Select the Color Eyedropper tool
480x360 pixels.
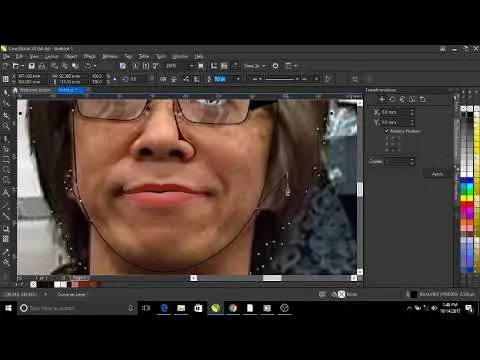pyautogui.click(x=6, y=251)
